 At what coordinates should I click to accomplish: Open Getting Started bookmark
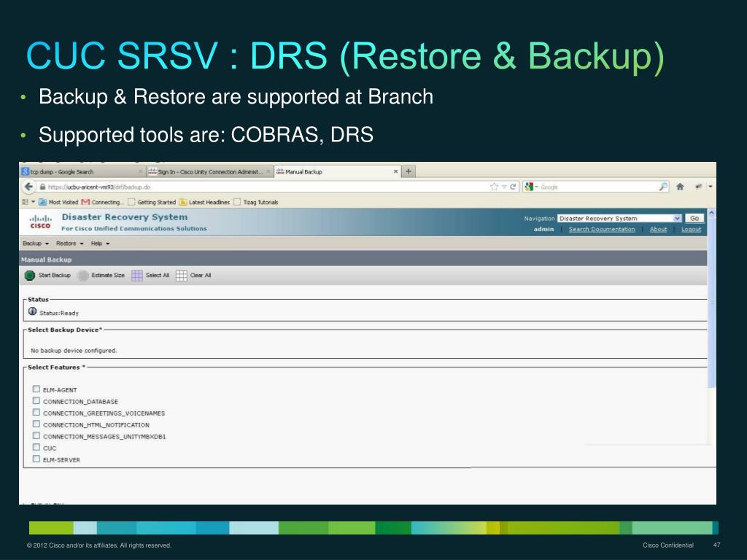pyautogui.click(x=152, y=202)
